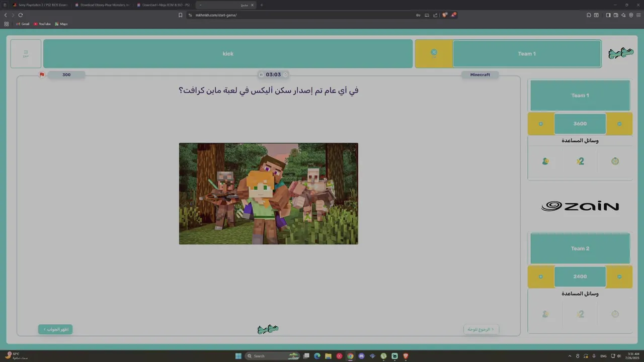The height and width of the screenshot is (362, 644).
Task: Use Team 1's call a friend helper icon
Action: click(x=545, y=161)
